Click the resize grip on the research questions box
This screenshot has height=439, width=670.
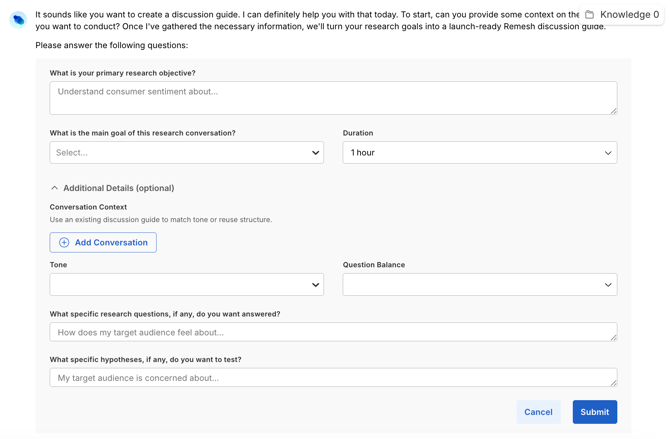tap(613, 337)
